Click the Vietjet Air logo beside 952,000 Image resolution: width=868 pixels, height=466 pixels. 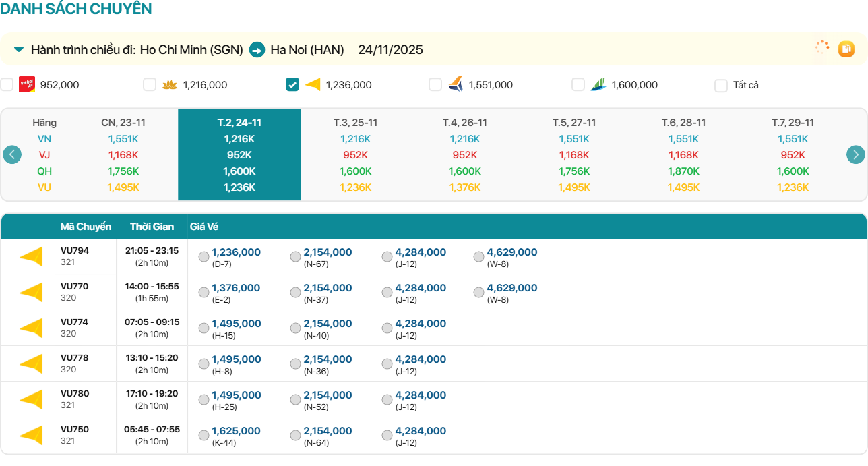coord(27,84)
